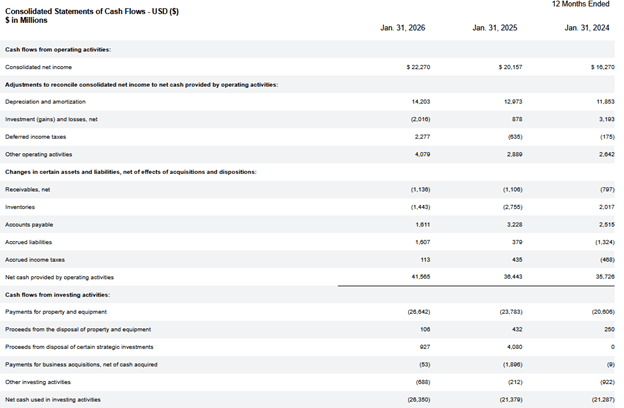Image resolution: width=624 pixels, height=408 pixels.
Task: Click the Jan. 31, 2024 column header
Action: 586,28
